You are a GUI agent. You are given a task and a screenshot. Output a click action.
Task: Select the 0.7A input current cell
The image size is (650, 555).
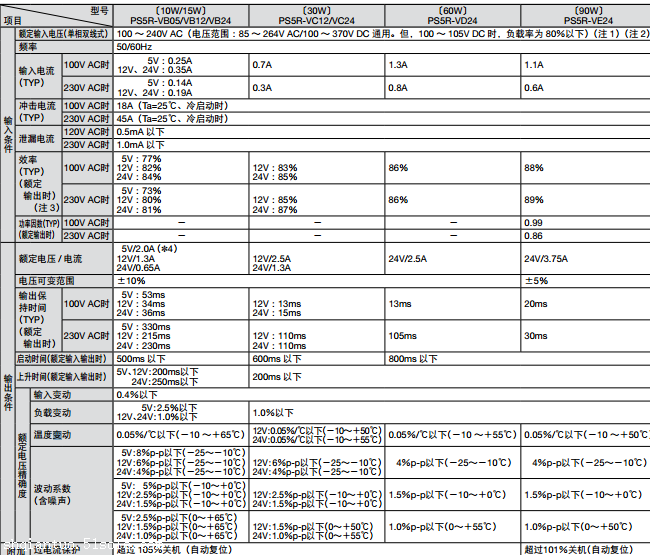317,65
